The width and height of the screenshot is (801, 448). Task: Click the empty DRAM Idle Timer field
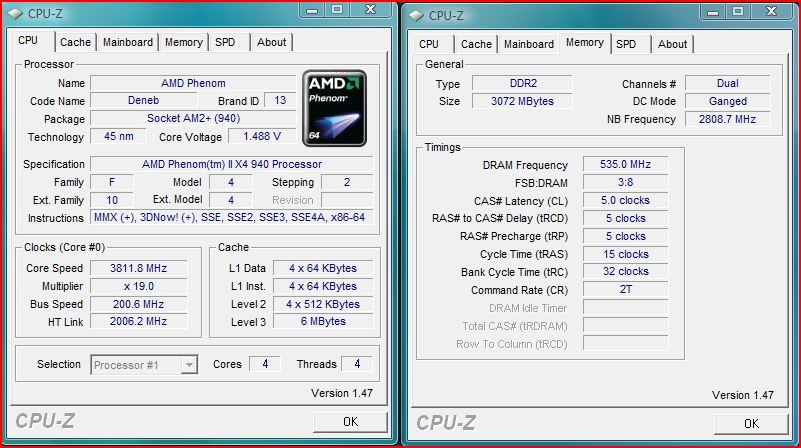point(625,308)
